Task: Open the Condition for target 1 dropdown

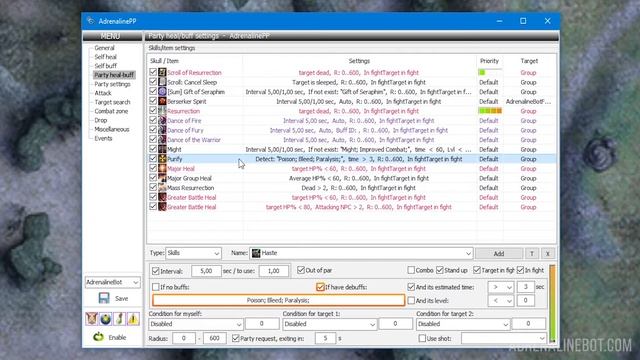Action: click(329, 324)
